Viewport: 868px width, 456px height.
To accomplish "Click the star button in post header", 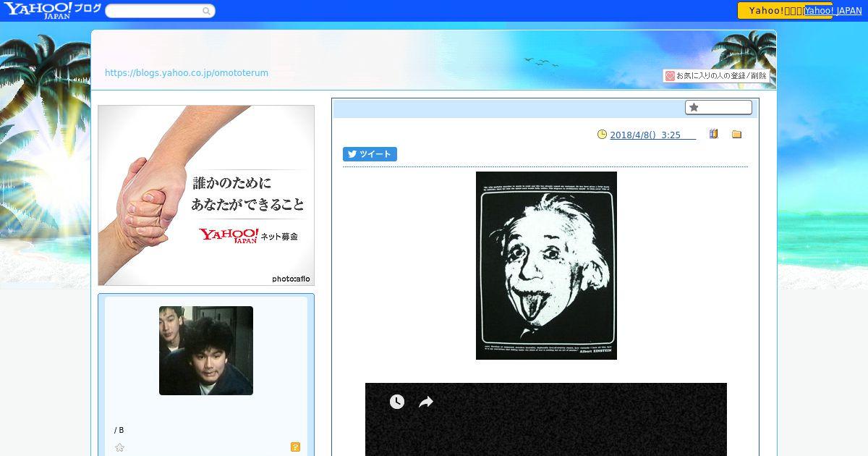I will pyautogui.click(x=718, y=107).
